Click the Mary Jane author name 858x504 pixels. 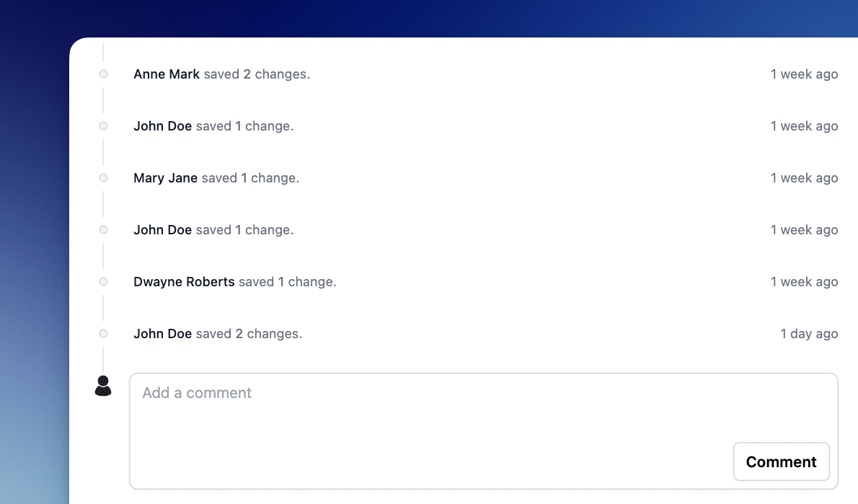165,178
